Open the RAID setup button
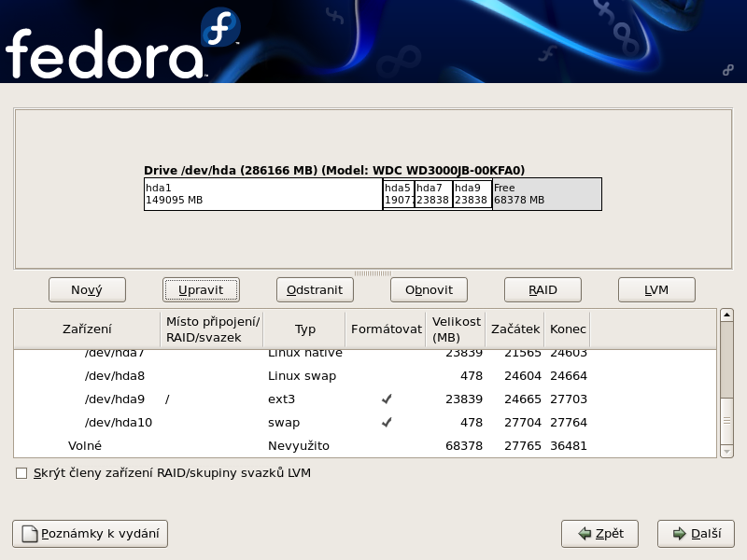747x560 pixels. click(543, 289)
